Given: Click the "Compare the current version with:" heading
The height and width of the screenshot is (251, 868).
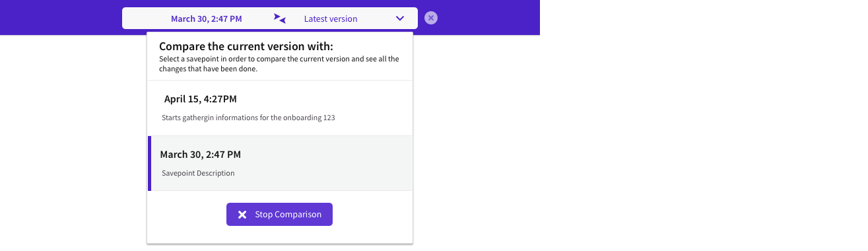Looking at the screenshot, I should click(x=246, y=46).
